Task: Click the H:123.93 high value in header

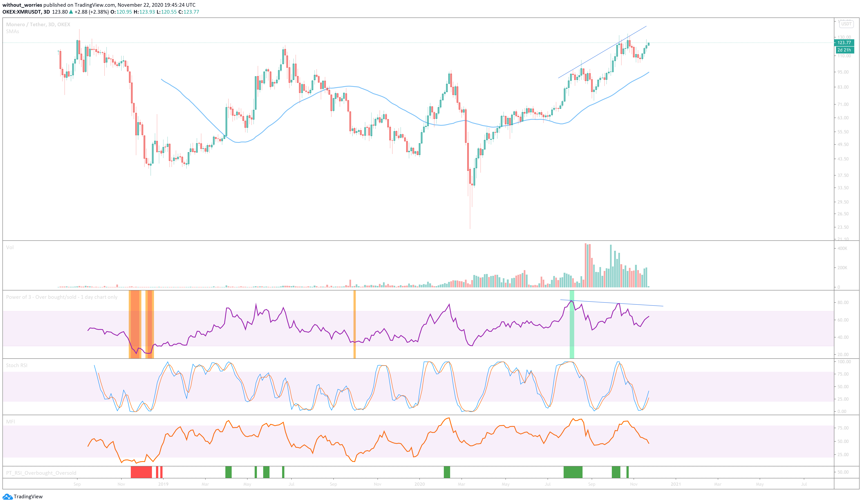Action: pos(144,12)
